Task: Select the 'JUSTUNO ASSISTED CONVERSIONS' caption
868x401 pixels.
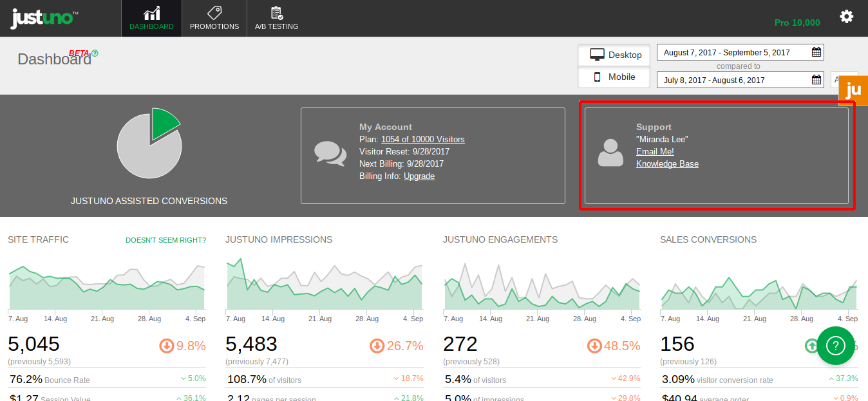Action: tap(149, 201)
